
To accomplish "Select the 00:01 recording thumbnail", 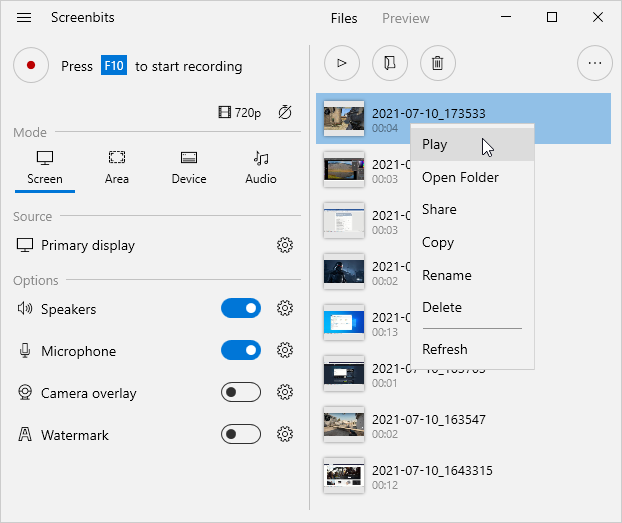I will (344, 373).
